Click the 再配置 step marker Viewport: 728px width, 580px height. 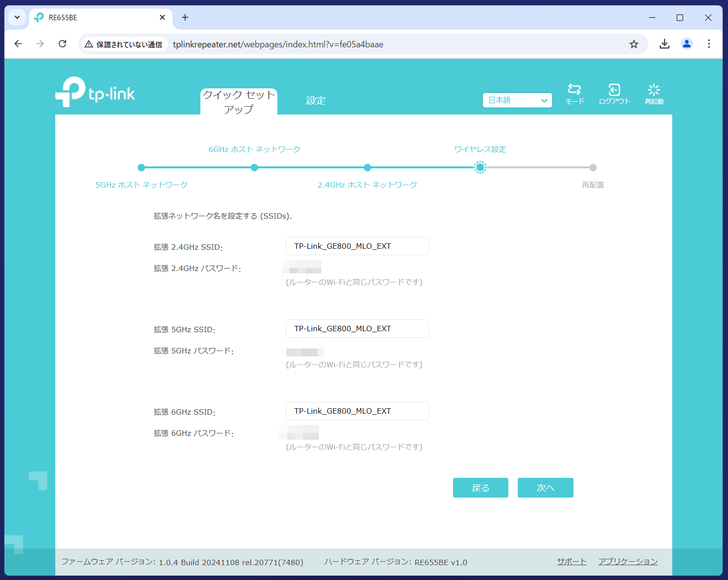tap(593, 167)
